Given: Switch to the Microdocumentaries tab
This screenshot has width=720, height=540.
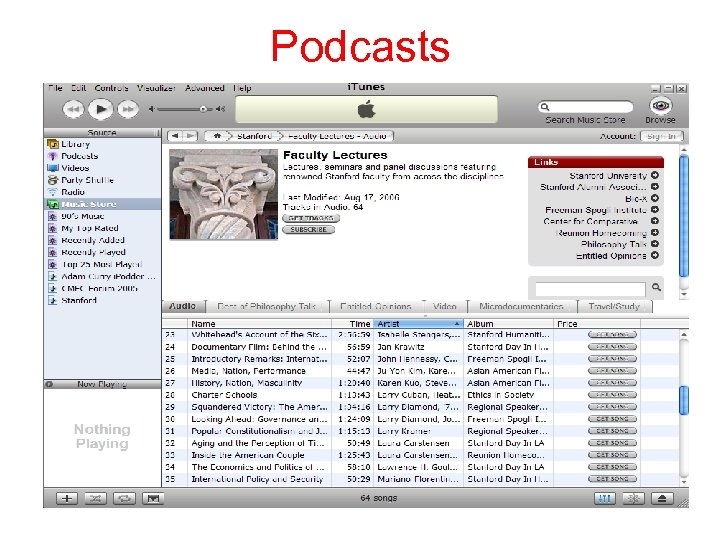Looking at the screenshot, I should (x=521, y=306).
